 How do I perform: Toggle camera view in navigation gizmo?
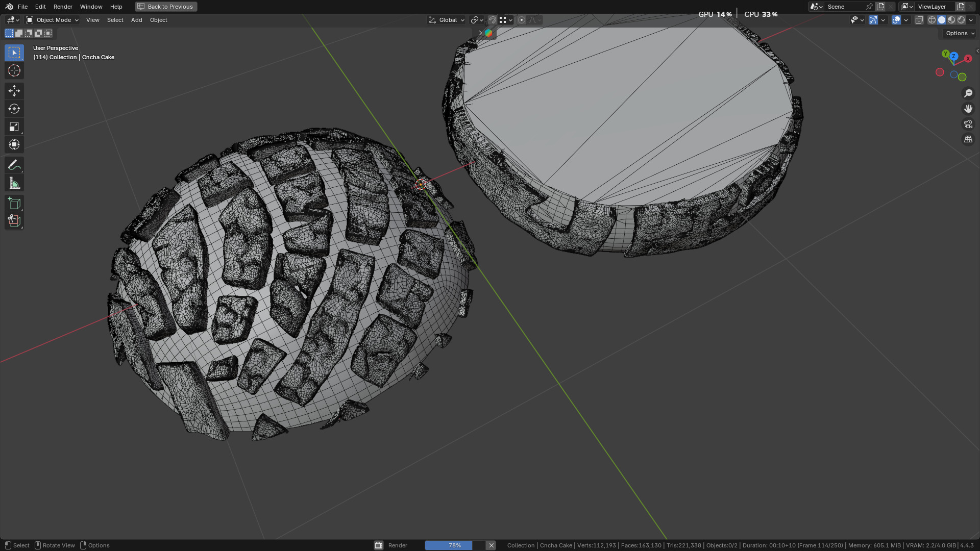(x=968, y=124)
